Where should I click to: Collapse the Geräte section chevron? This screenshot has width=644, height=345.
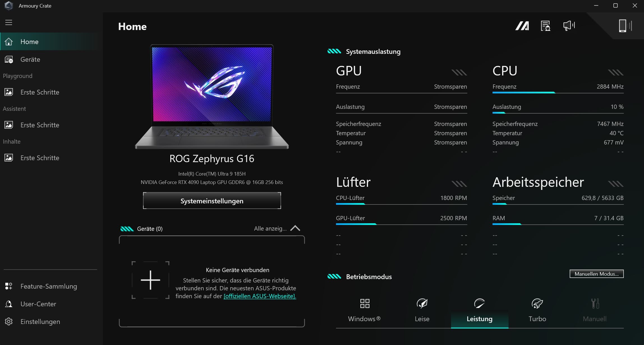(295, 228)
